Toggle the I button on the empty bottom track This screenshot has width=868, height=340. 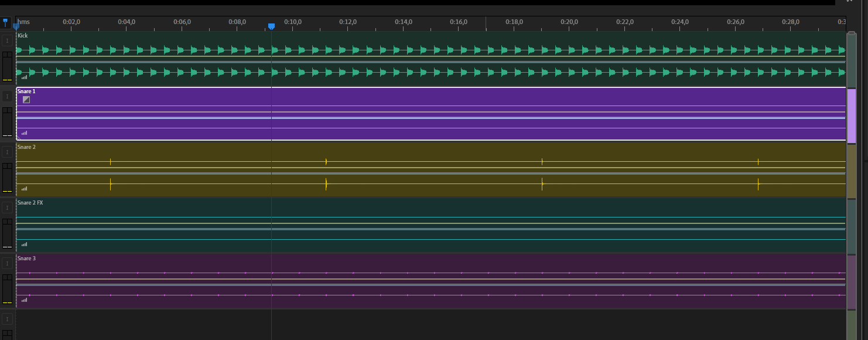pyautogui.click(x=7, y=319)
